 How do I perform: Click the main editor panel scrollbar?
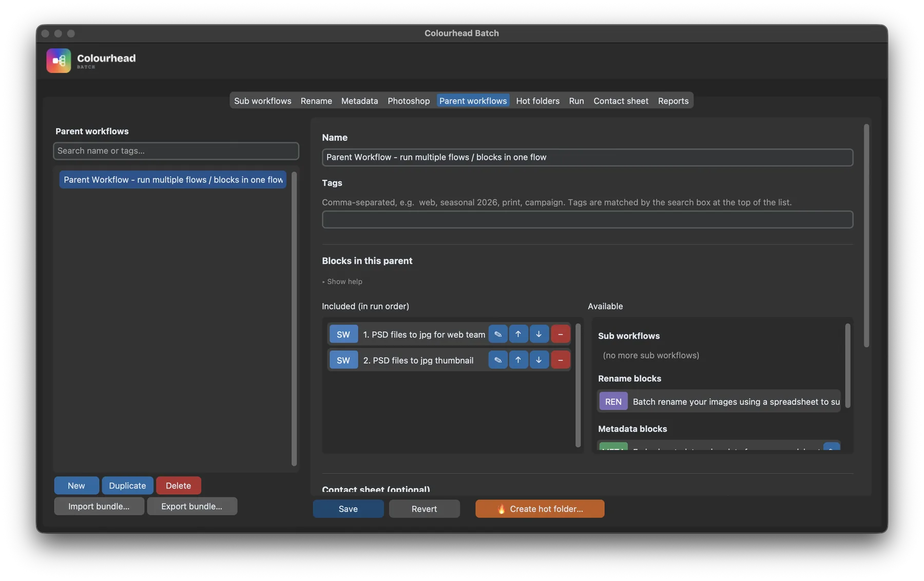click(867, 235)
